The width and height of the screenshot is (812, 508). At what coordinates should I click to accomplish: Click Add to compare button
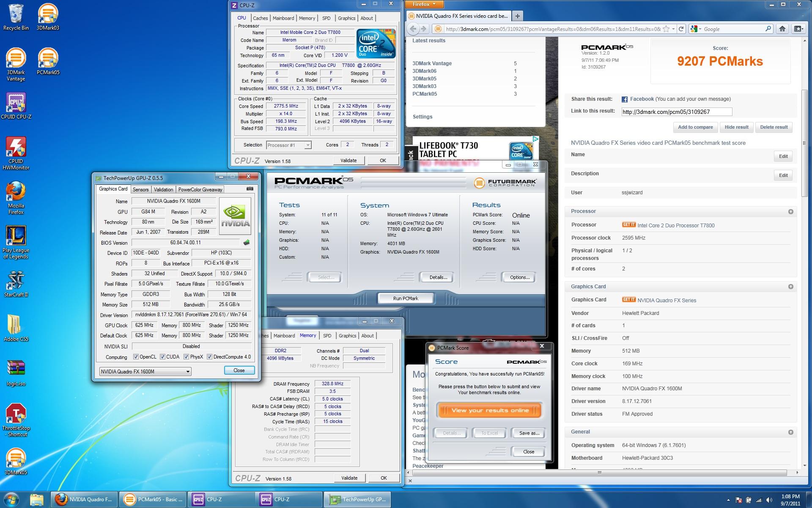695,127
